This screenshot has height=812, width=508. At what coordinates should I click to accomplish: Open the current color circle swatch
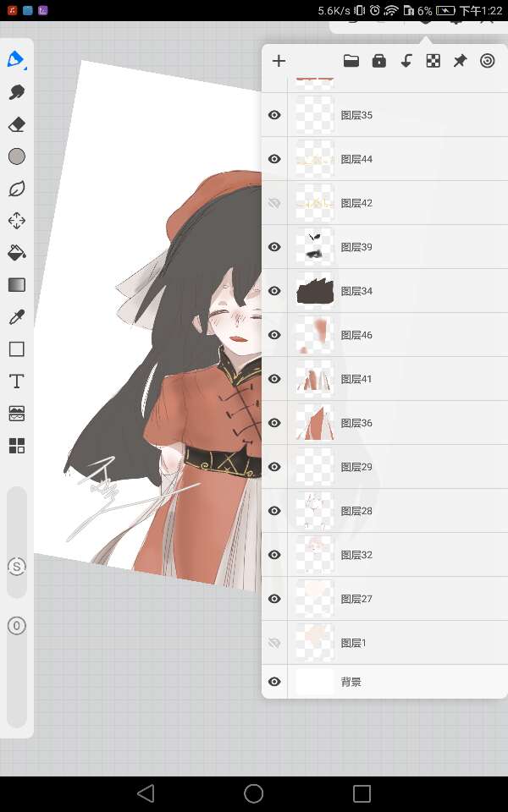[x=16, y=156]
